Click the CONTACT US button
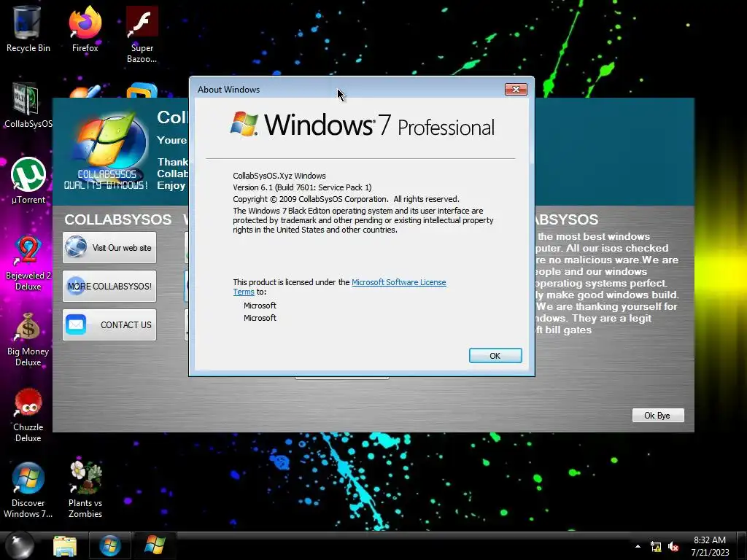This screenshot has width=747, height=560. 109,324
